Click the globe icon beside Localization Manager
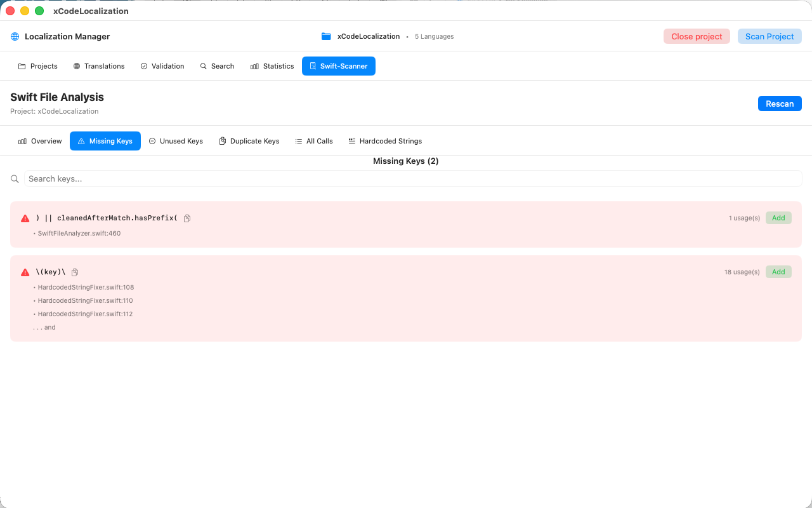812x508 pixels. (x=14, y=36)
